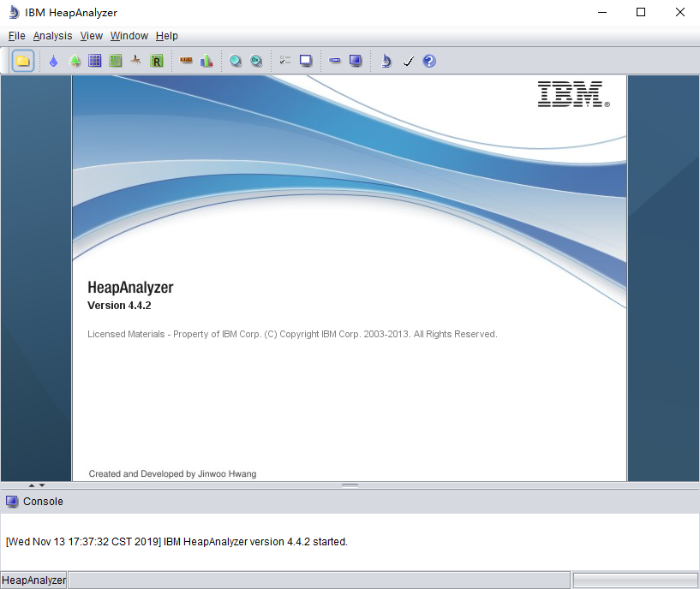This screenshot has height=589, width=700.
Task: Open the green tree view icon
Action: click(x=75, y=61)
